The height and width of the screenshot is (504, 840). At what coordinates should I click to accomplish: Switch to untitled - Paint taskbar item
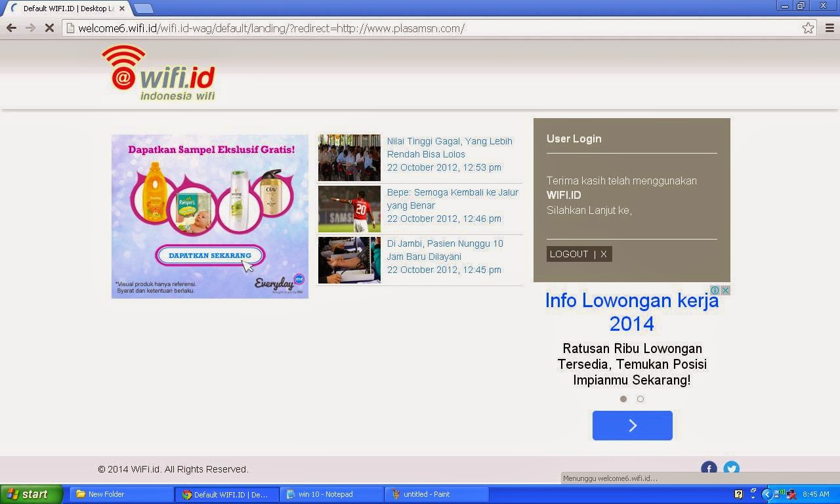(x=437, y=494)
